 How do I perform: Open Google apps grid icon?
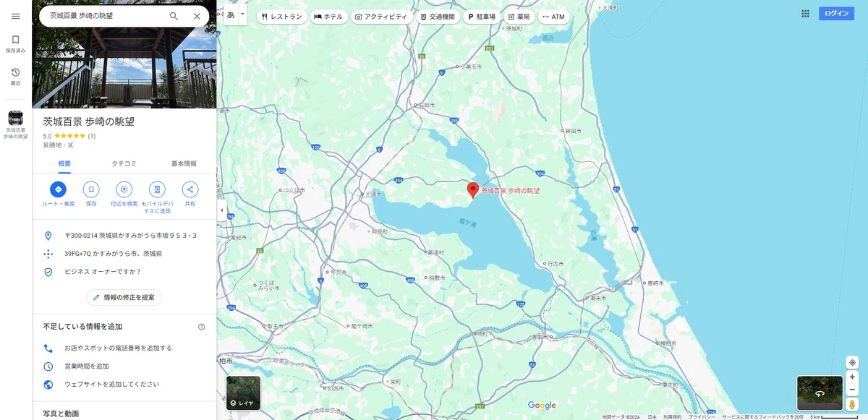pos(806,14)
